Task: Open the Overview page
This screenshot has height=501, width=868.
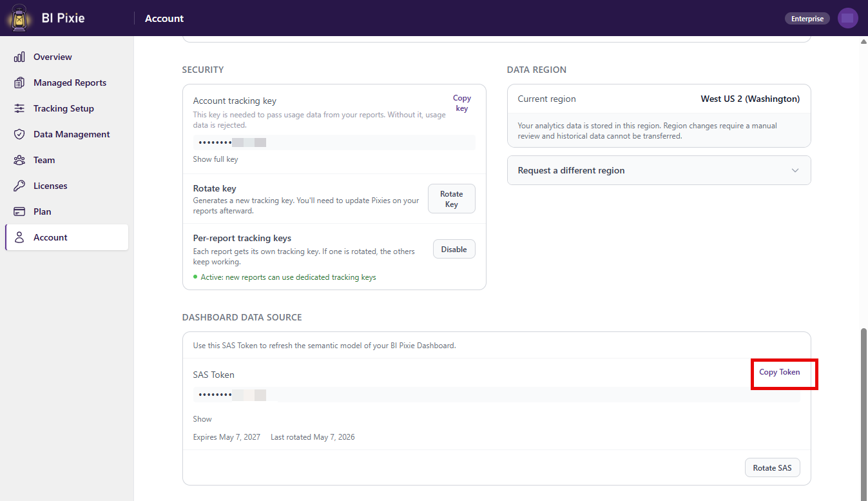Action: tap(67, 57)
